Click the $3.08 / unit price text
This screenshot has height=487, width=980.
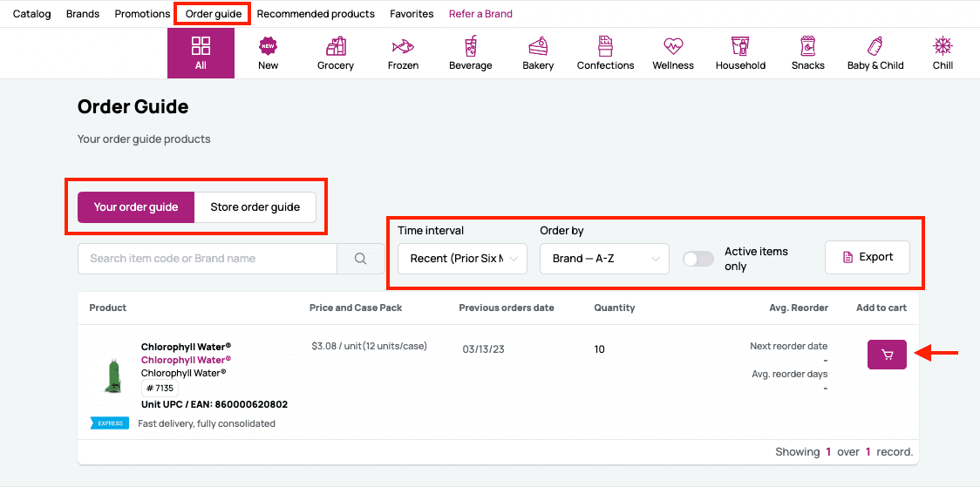pyautogui.click(x=369, y=346)
